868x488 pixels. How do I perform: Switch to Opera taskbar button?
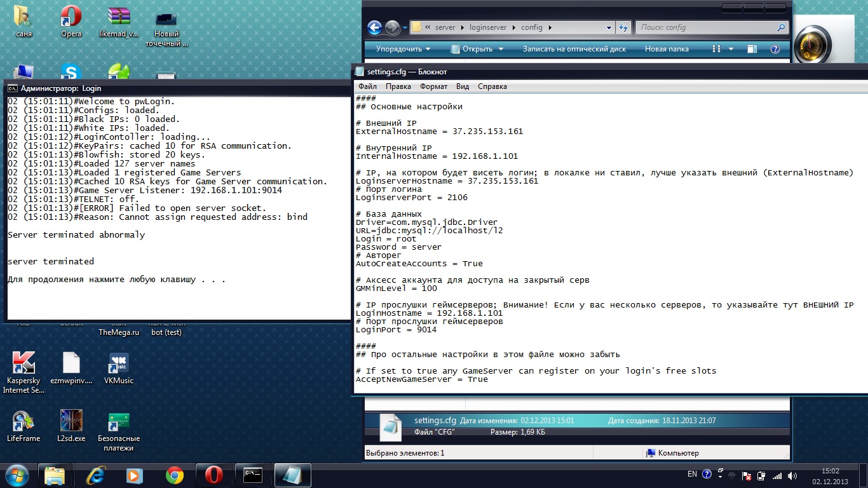[x=214, y=475]
